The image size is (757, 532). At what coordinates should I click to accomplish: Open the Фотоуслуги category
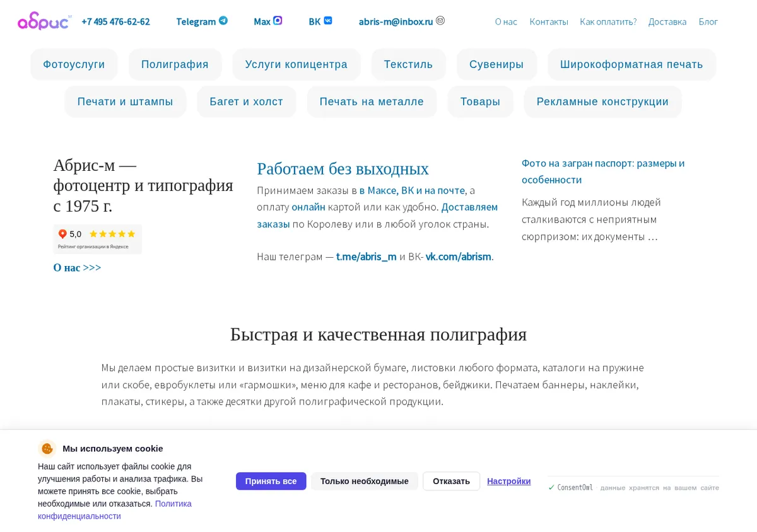click(74, 64)
